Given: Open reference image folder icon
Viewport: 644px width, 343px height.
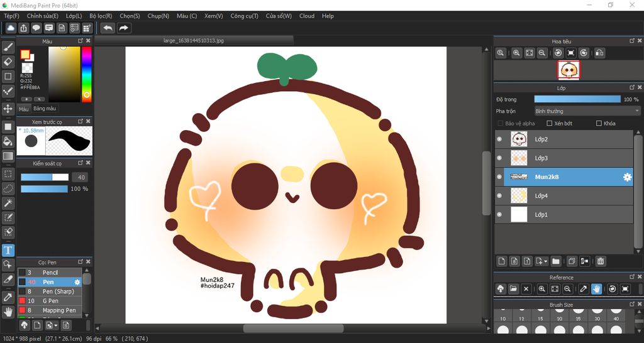Looking at the screenshot, I should coord(513,289).
